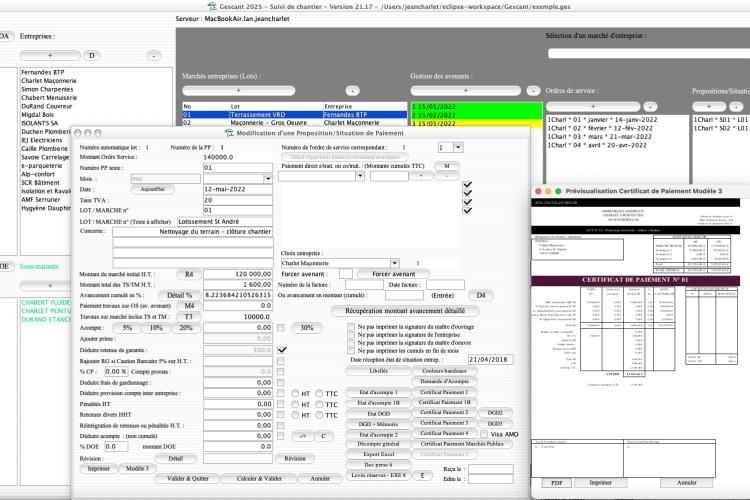Click the T3 button for Travaux sur marché
750x500 pixels.
pos(188,317)
